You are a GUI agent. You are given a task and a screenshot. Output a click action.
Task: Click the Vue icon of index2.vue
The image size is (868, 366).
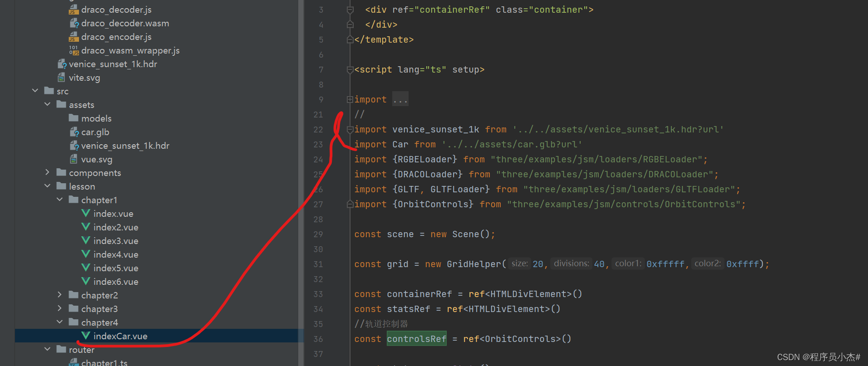pos(85,227)
